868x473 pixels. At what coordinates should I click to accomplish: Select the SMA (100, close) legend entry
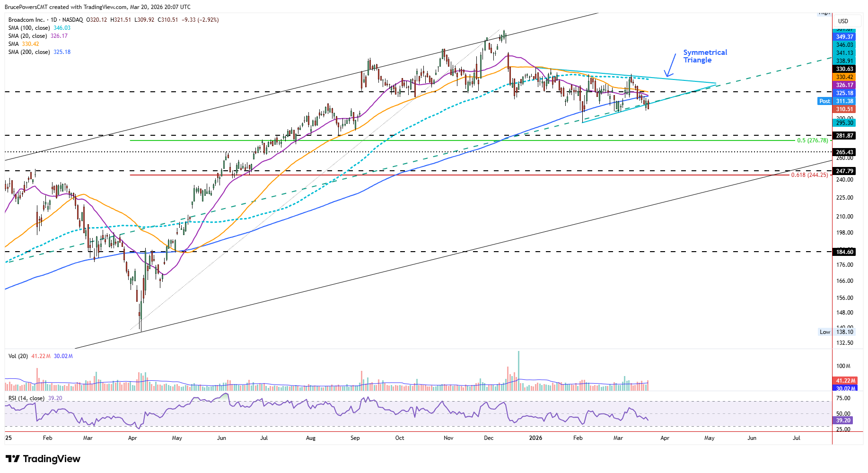[39, 28]
